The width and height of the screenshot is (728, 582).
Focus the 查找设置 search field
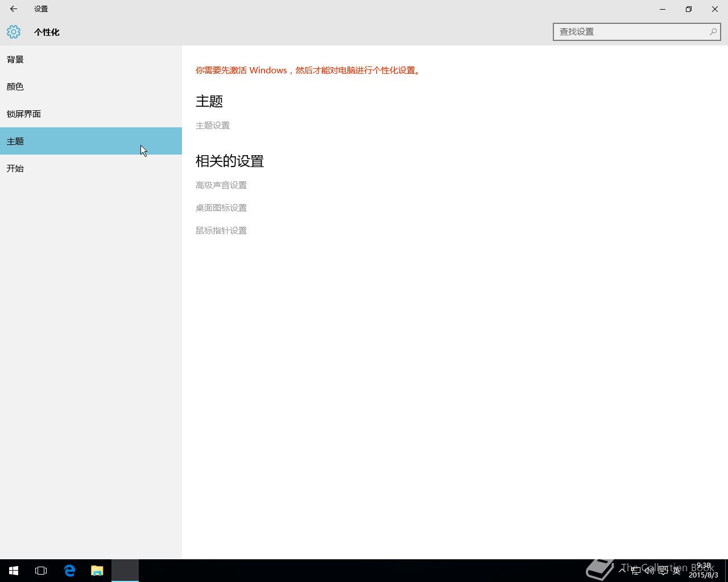[636, 32]
